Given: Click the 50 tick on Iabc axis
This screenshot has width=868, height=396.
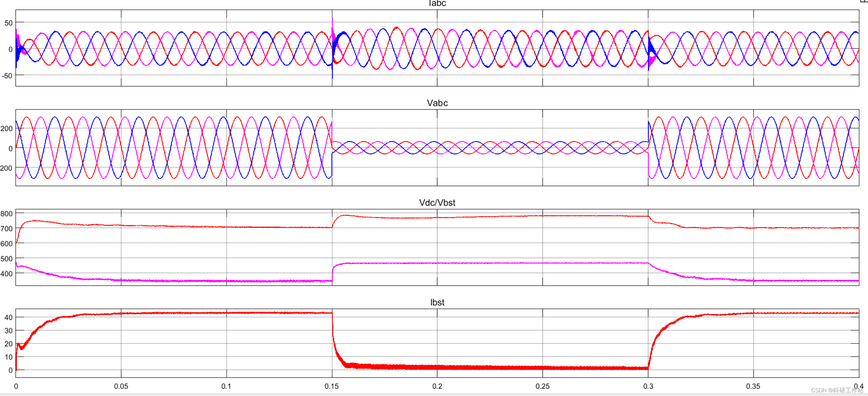Looking at the screenshot, I should tap(8, 23).
